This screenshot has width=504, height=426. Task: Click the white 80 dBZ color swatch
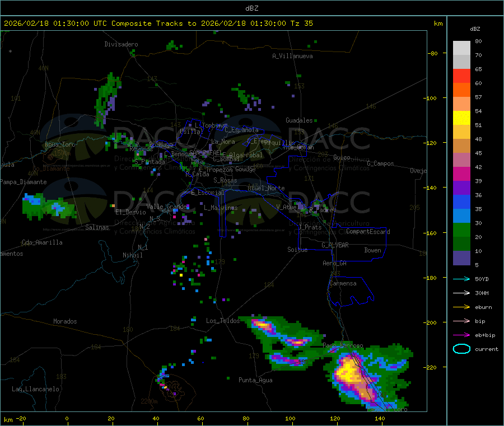pos(461,48)
